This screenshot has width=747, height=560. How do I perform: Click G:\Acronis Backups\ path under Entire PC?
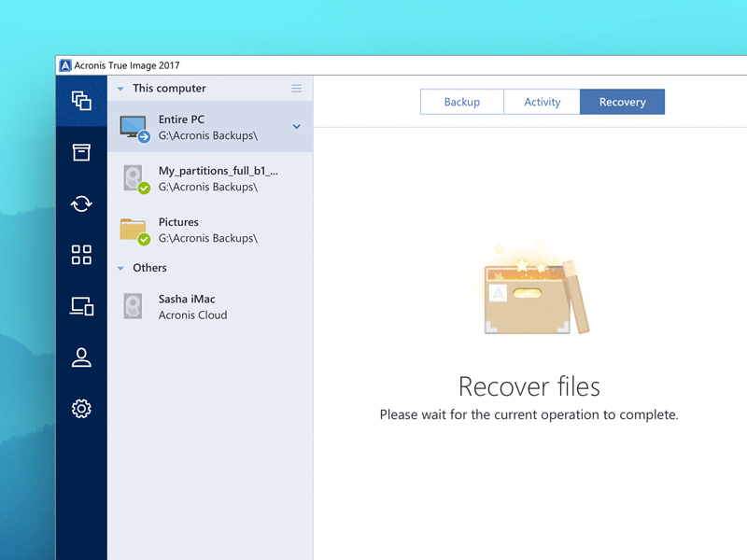point(208,135)
